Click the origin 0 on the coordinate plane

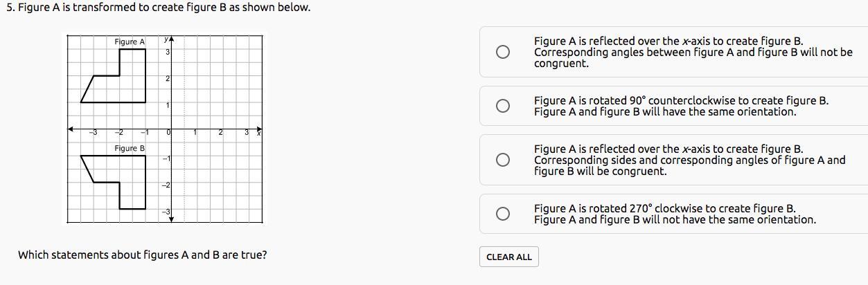(x=169, y=132)
